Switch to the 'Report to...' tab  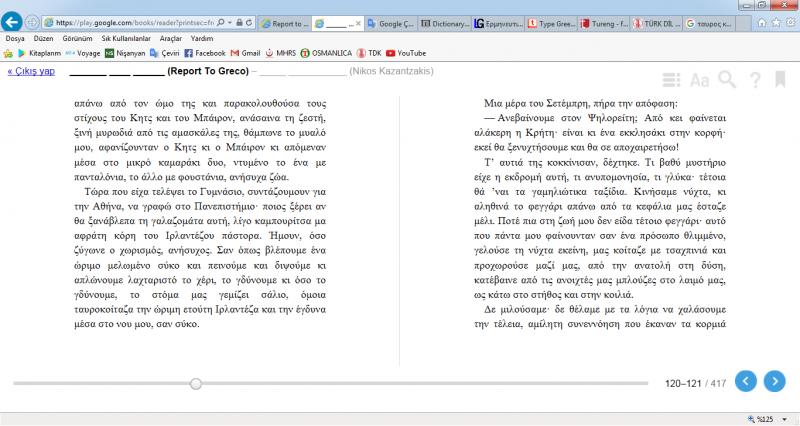pos(285,23)
